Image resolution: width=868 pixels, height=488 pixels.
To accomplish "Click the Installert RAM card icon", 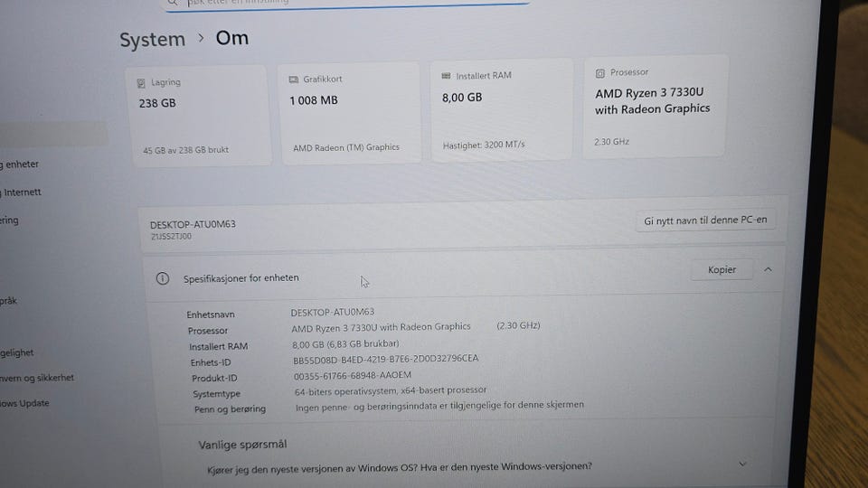I will 446,76.
